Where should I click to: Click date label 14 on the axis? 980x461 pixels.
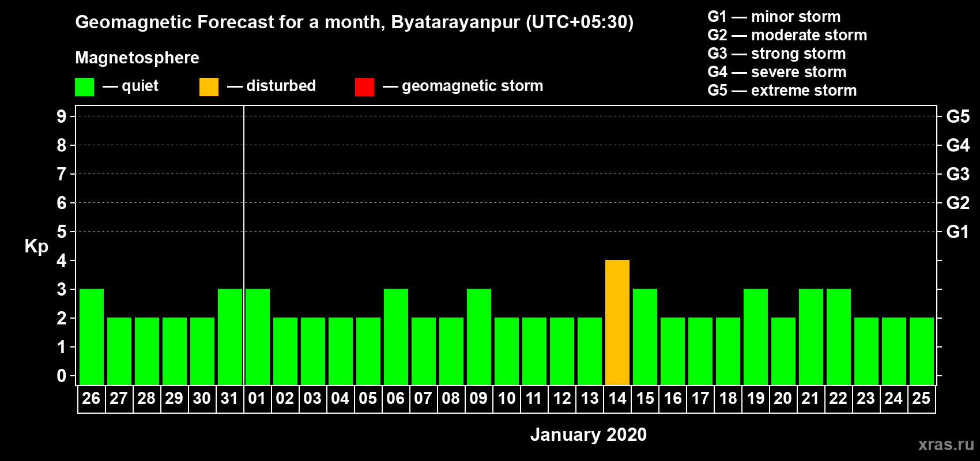tap(617, 398)
